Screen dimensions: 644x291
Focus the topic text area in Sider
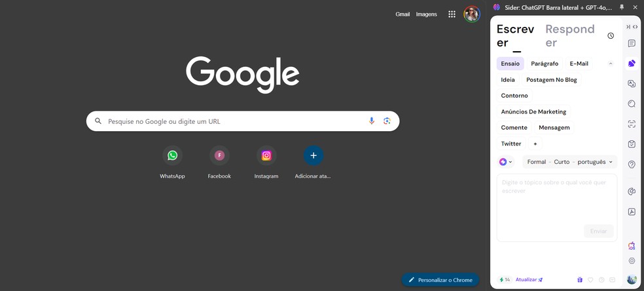coord(557,208)
